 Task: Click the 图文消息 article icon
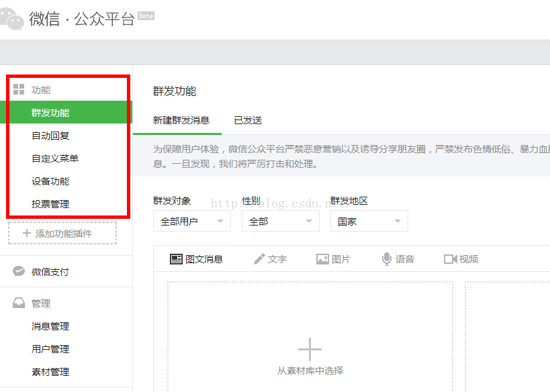[x=176, y=259]
